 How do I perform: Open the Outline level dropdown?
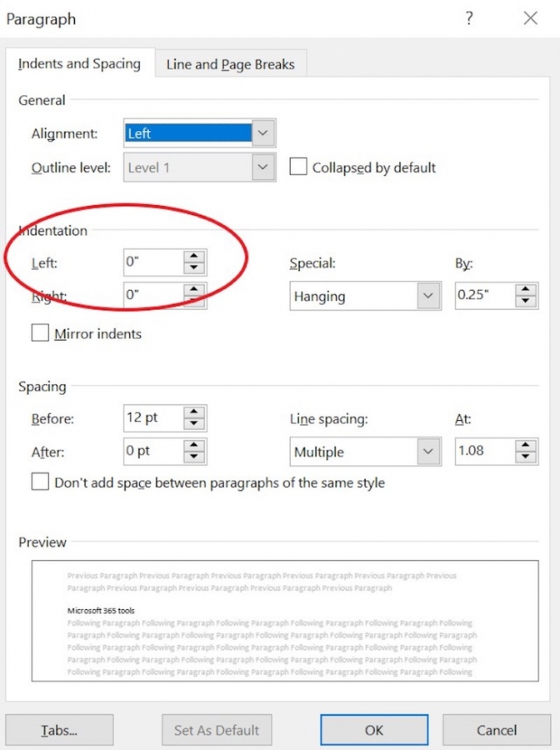263,167
